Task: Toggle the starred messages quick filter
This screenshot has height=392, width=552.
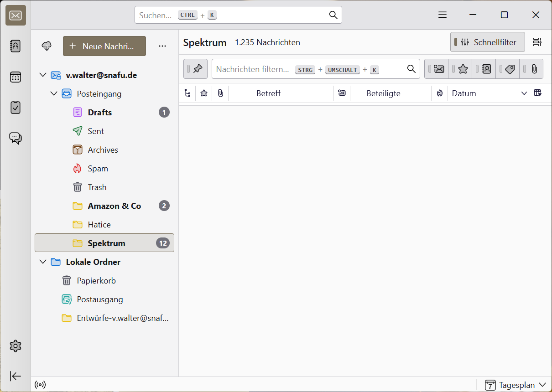Action: click(x=463, y=69)
